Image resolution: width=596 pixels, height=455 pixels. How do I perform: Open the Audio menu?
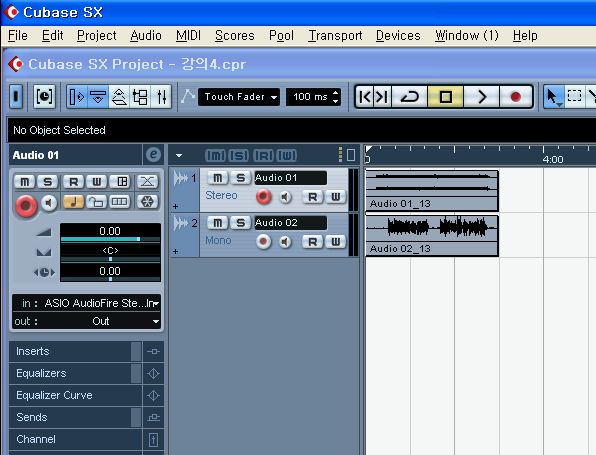pos(146,36)
